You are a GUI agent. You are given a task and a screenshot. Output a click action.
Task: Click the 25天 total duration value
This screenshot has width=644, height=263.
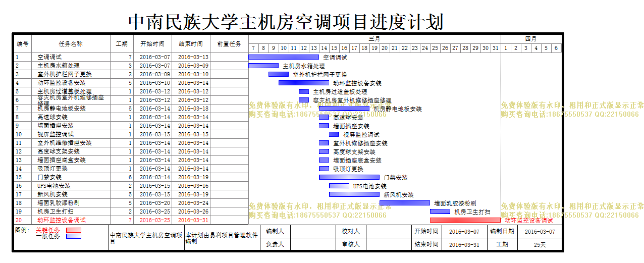tap(540, 244)
